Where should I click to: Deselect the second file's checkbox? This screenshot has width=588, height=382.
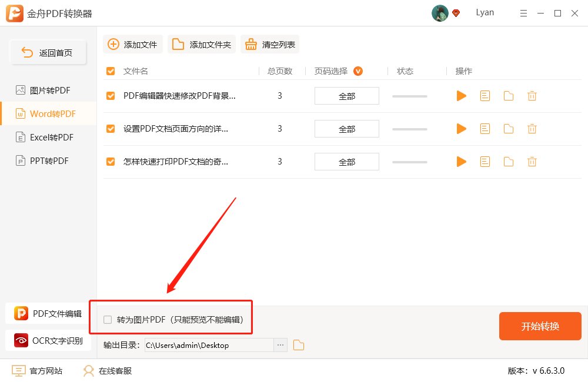110,129
